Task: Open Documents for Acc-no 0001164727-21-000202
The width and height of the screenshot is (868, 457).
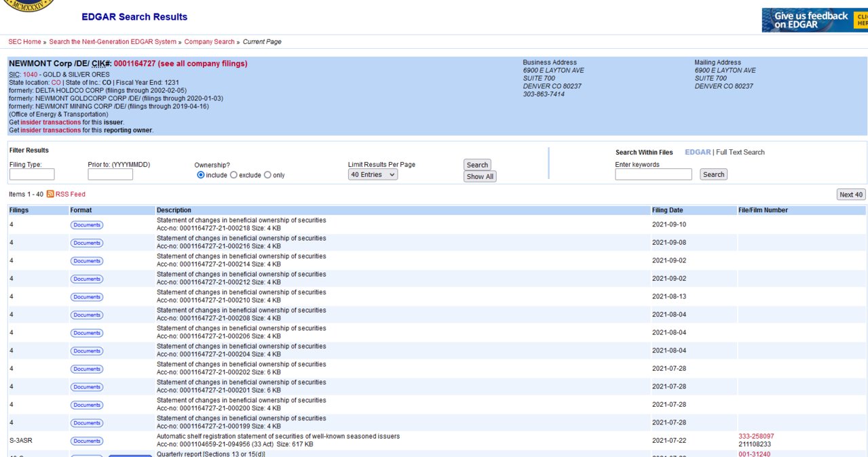Action: (x=87, y=369)
